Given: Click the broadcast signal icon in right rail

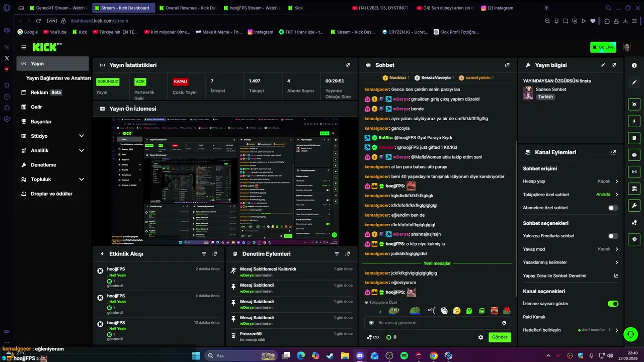Looking at the screenshot, I should 634,172.
